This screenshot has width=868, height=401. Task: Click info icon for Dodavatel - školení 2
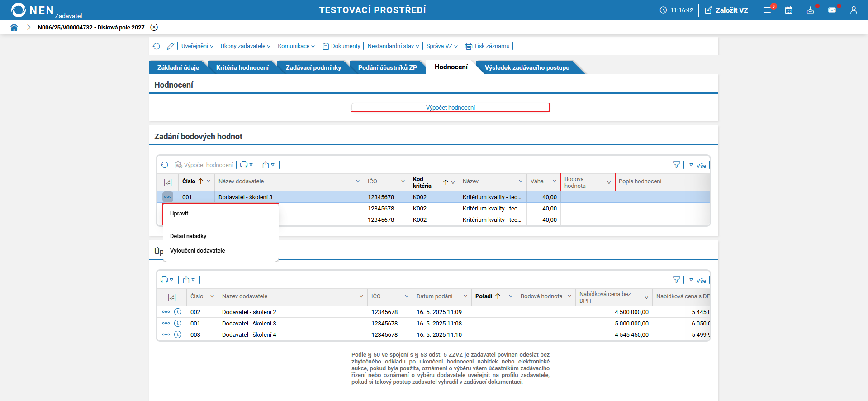point(178,312)
